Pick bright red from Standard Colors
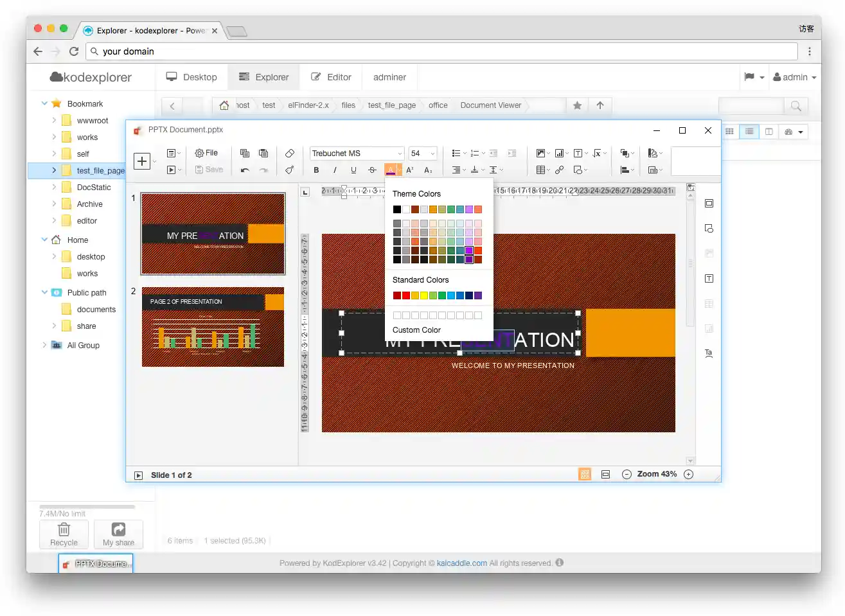845x616 pixels. [406, 295]
